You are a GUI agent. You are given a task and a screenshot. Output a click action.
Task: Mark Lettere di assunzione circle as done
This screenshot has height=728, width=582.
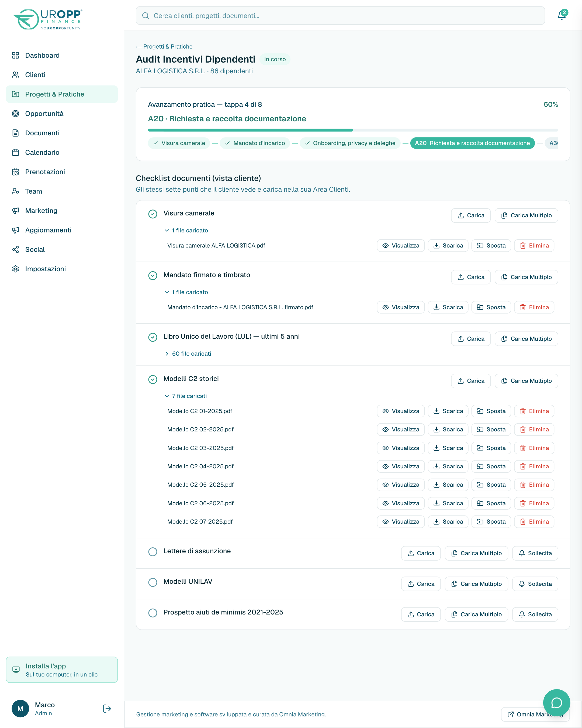click(x=153, y=552)
